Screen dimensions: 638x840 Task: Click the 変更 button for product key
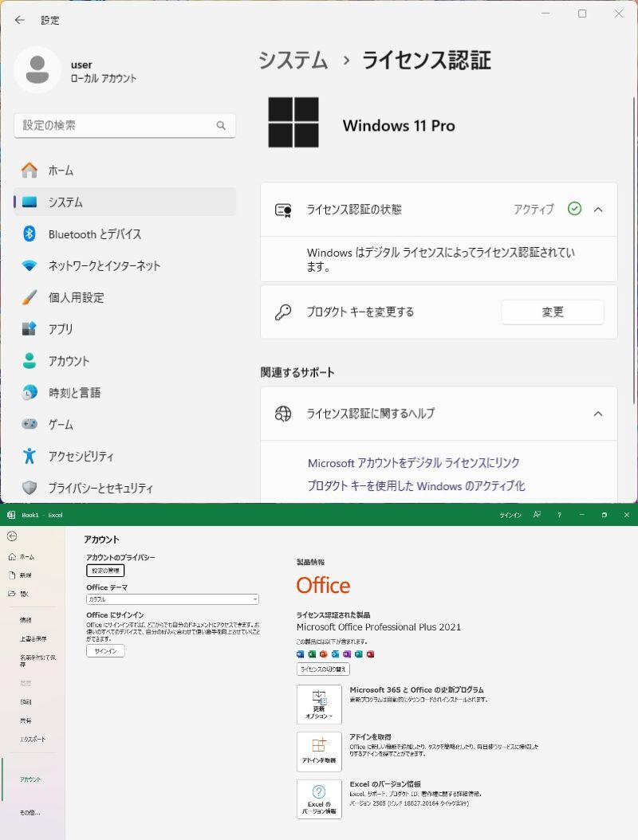(x=552, y=312)
